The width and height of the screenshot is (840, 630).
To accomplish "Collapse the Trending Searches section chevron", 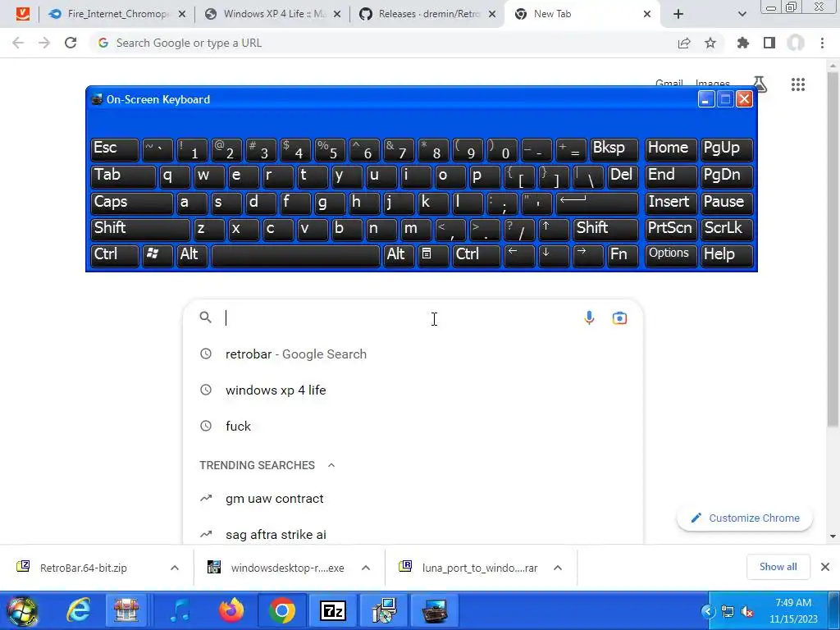I will pyautogui.click(x=331, y=465).
